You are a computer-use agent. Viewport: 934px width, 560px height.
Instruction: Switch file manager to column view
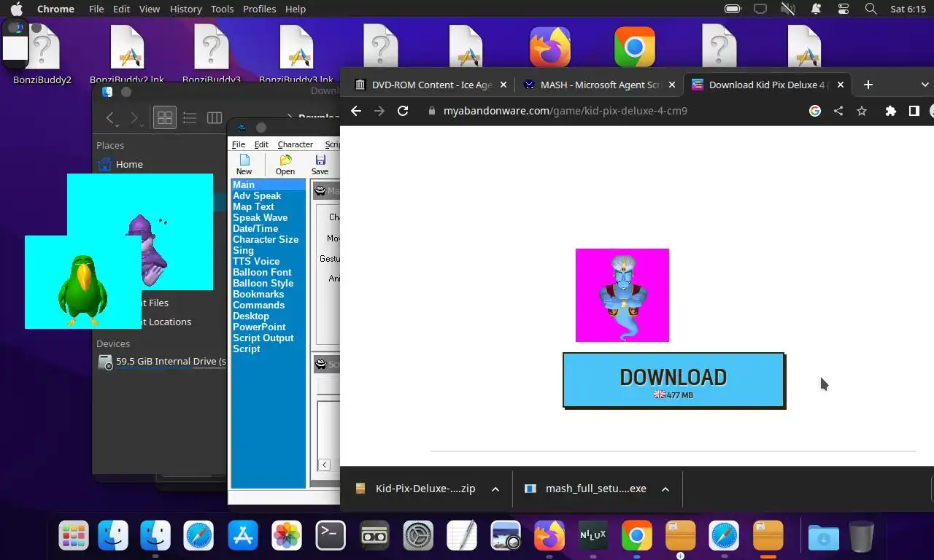215,117
